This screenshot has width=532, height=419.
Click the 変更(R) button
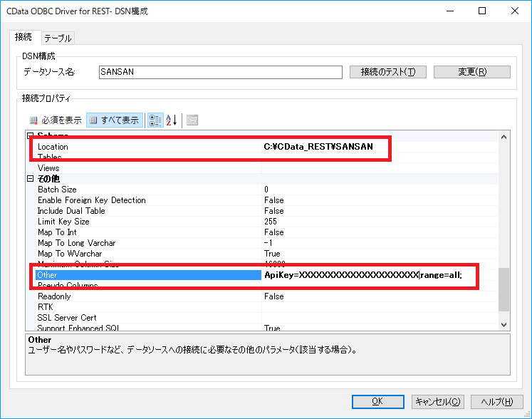coord(472,72)
